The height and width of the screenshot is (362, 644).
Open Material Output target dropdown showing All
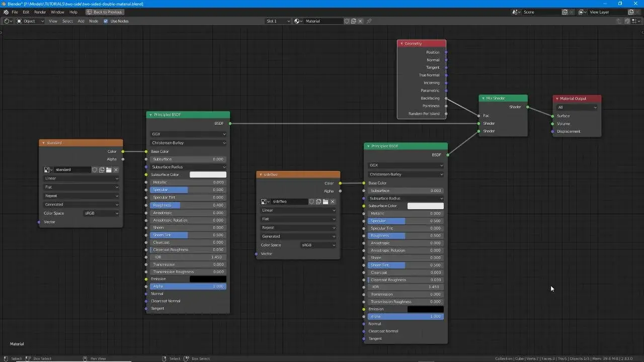[577, 107]
